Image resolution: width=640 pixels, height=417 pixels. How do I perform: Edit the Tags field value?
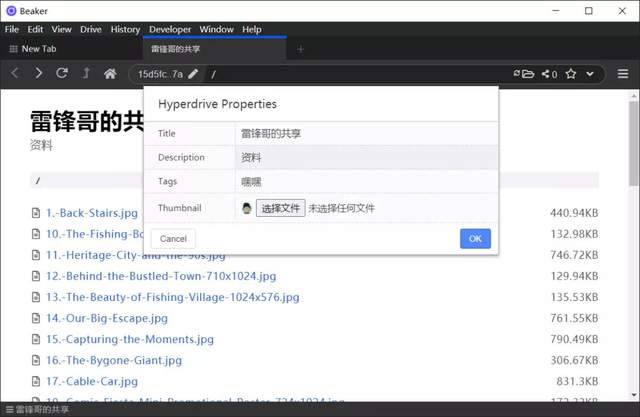point(366,182)
